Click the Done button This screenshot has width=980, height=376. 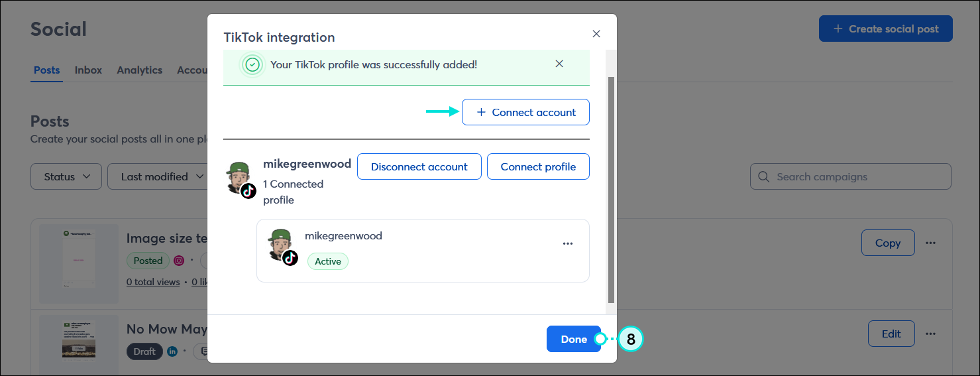[x=574, y=339]
